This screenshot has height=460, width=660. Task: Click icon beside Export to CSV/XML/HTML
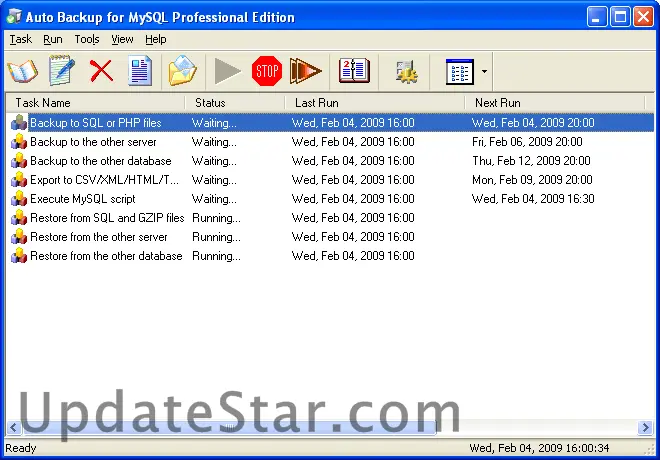point(19,180)
